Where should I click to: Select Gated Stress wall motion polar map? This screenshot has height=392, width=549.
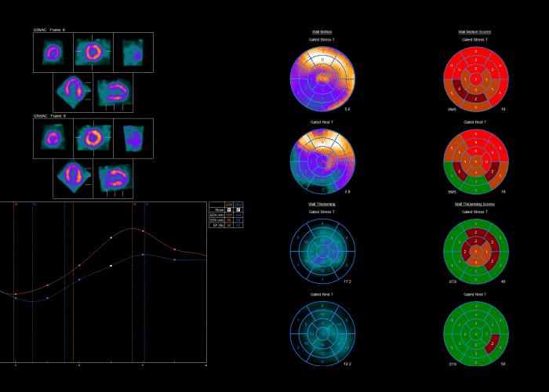323,79
